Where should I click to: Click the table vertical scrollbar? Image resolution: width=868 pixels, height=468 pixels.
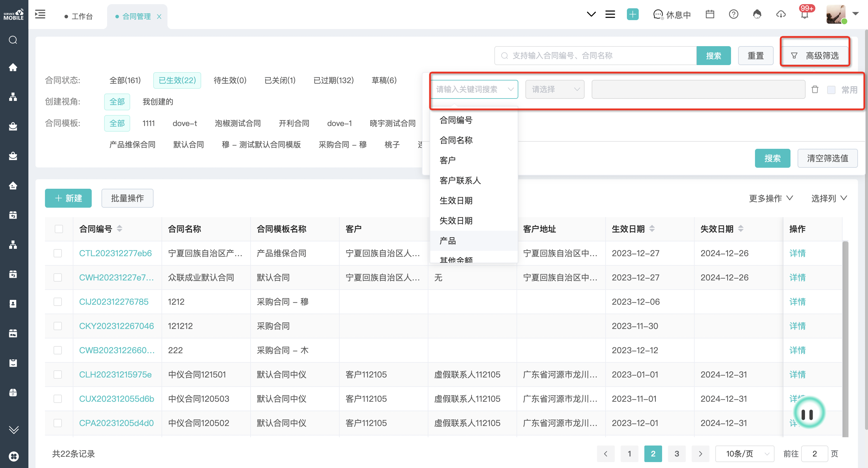(845, 339)
